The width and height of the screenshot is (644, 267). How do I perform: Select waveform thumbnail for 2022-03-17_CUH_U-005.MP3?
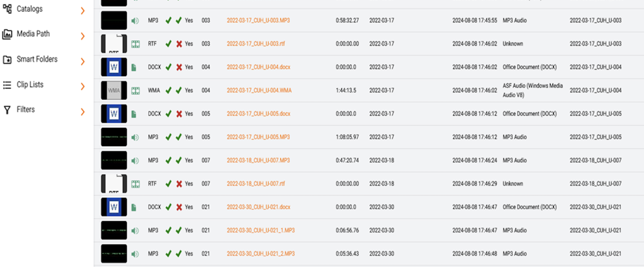click(x=114, y=137)
